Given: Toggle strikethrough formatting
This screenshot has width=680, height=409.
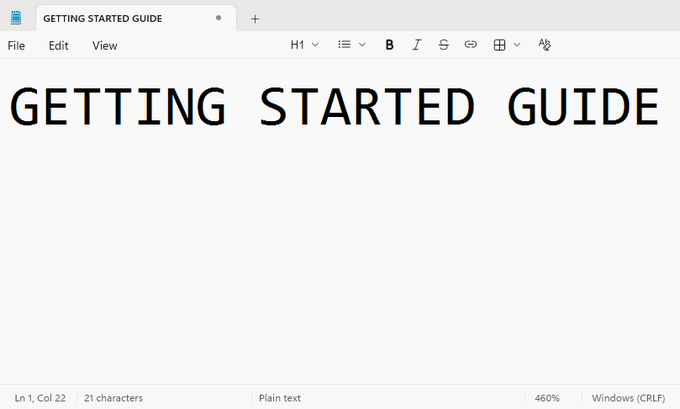Looking at the screenshot, I should point(444,45).
